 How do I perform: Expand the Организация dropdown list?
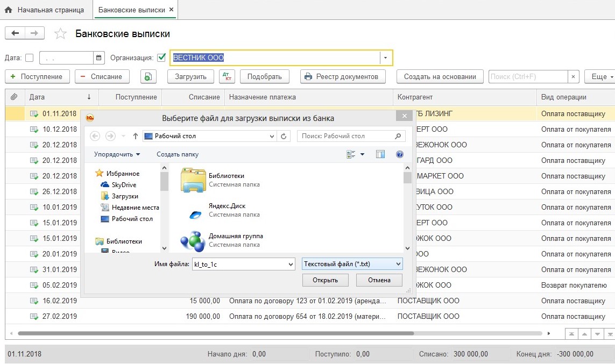tap(386, 58)
